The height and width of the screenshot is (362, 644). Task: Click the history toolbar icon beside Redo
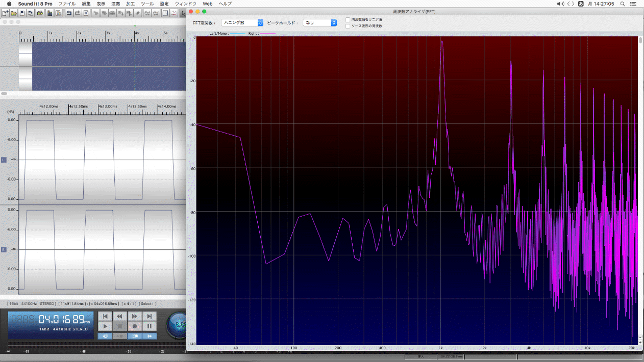coord(86,12)
